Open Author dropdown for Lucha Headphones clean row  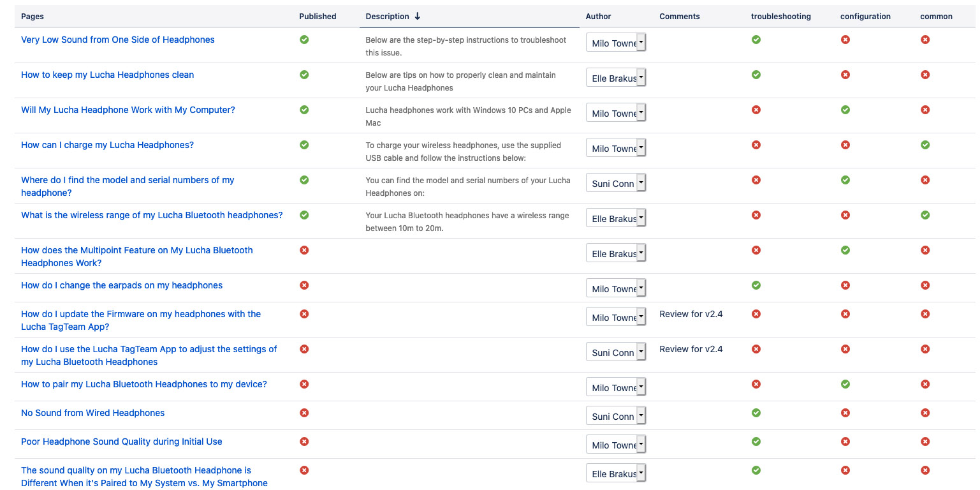pyautogui.click(x=616, y=78)
